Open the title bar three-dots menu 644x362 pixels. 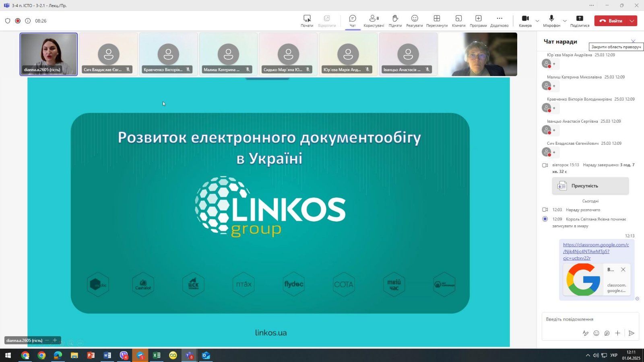tap(591, 5)
